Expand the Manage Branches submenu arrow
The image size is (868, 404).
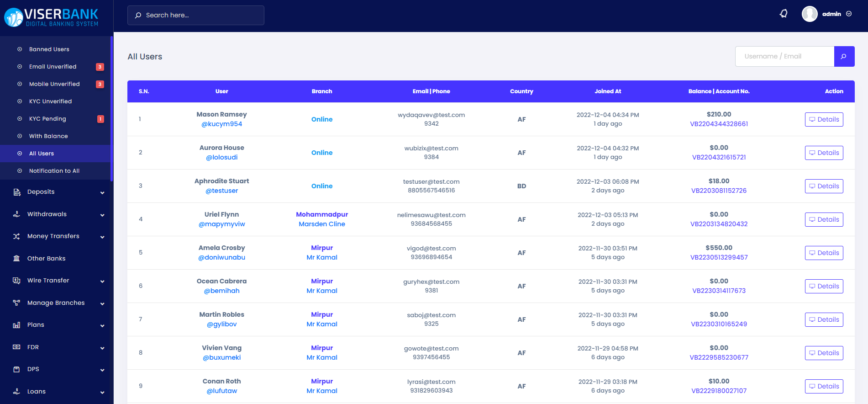(102, 303)
